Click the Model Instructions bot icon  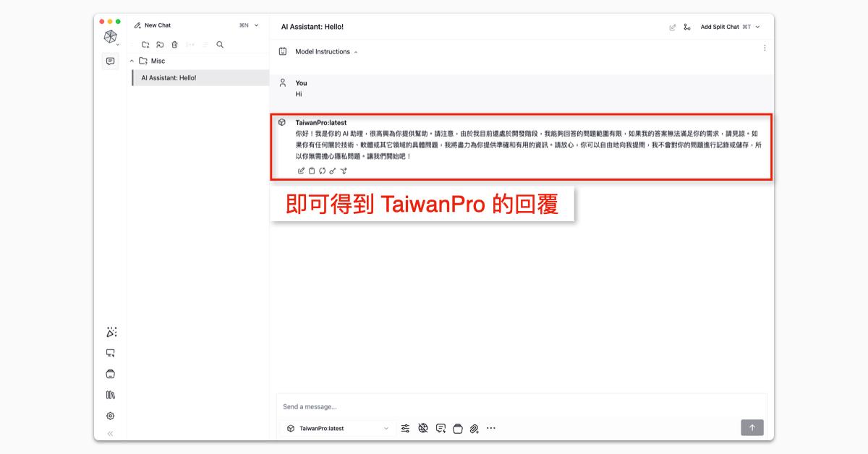pos(283,51)
